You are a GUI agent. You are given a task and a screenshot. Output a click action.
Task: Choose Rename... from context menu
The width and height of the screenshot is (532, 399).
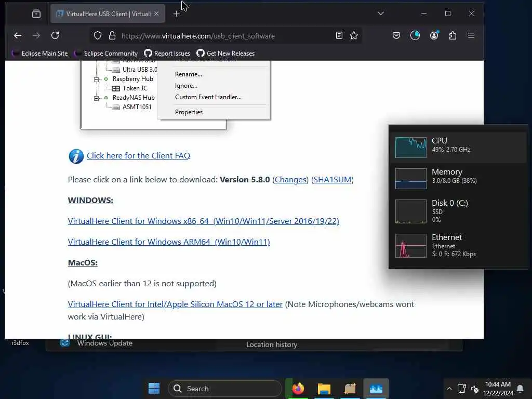coord(188,74)
